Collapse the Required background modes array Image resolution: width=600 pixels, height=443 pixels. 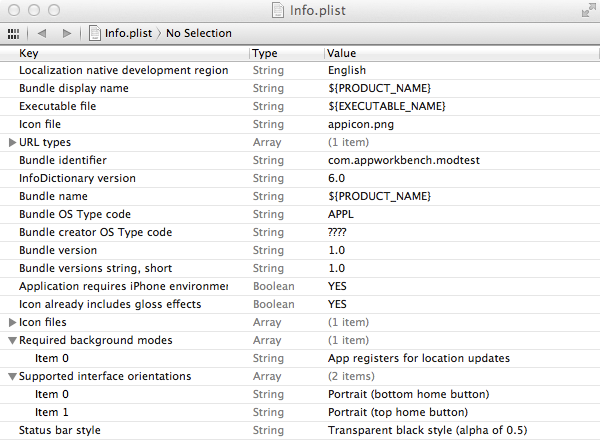click(13, 341)
